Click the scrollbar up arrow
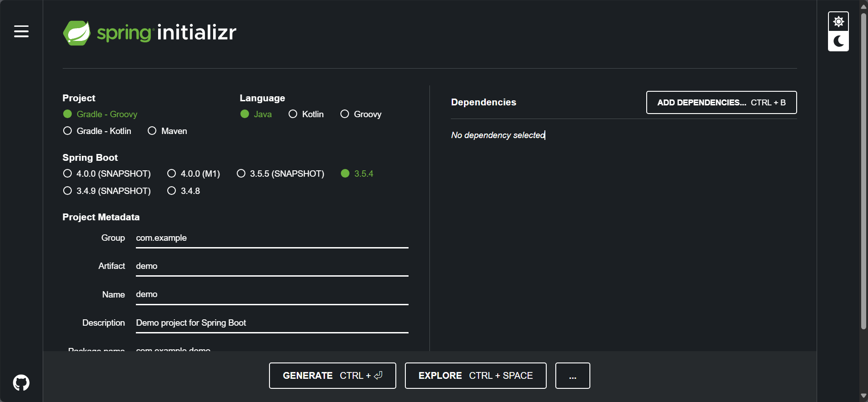 [x=863, y=6]
